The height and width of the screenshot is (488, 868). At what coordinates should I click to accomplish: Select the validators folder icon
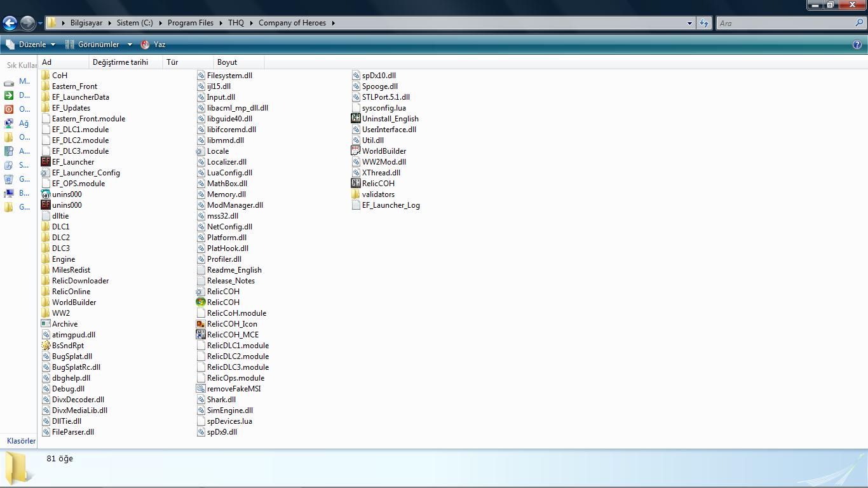(356, 194)
